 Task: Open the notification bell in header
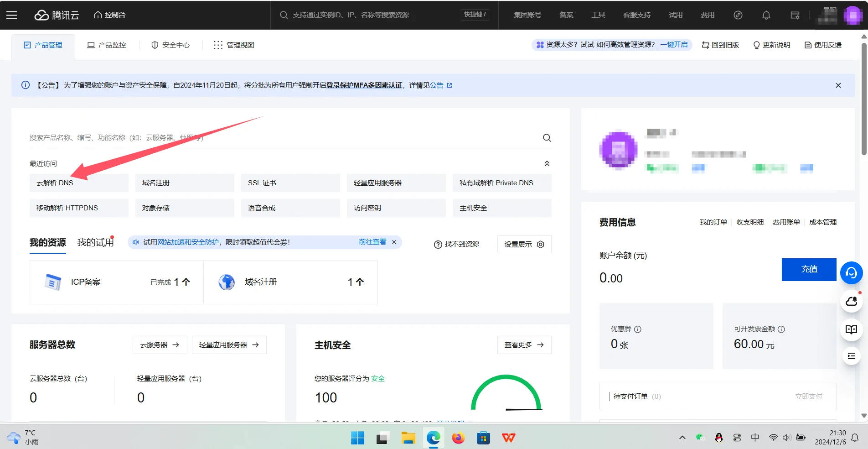pos(766,15)
